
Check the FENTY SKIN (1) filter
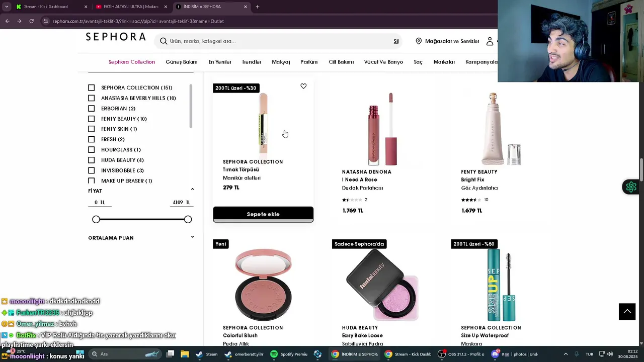point(91,129)
